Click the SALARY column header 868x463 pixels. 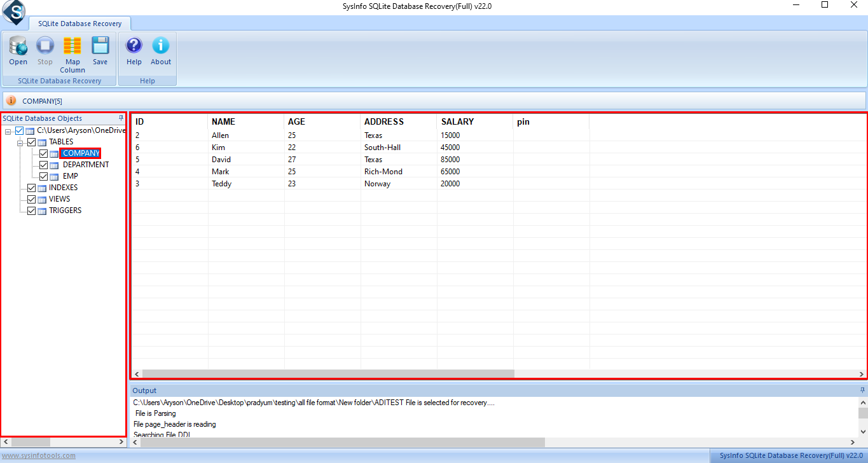coord(457,121)
